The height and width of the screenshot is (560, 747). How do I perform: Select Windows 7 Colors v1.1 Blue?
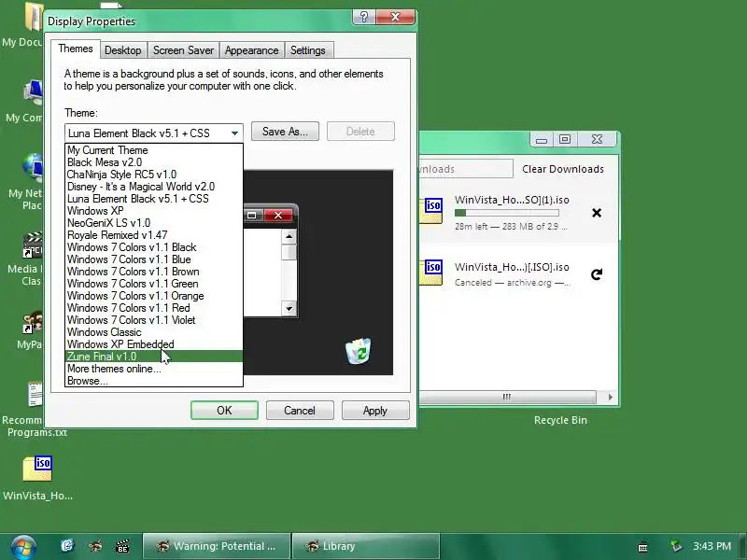[154, 259]
